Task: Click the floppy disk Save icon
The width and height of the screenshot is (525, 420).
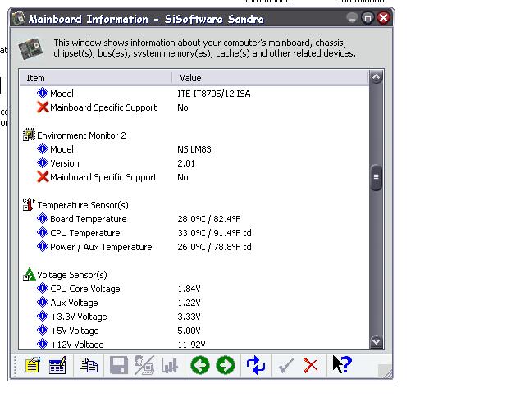Action: 119,365
